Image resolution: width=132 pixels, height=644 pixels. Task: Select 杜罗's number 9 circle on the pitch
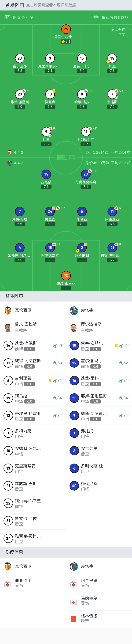[46, 132]
